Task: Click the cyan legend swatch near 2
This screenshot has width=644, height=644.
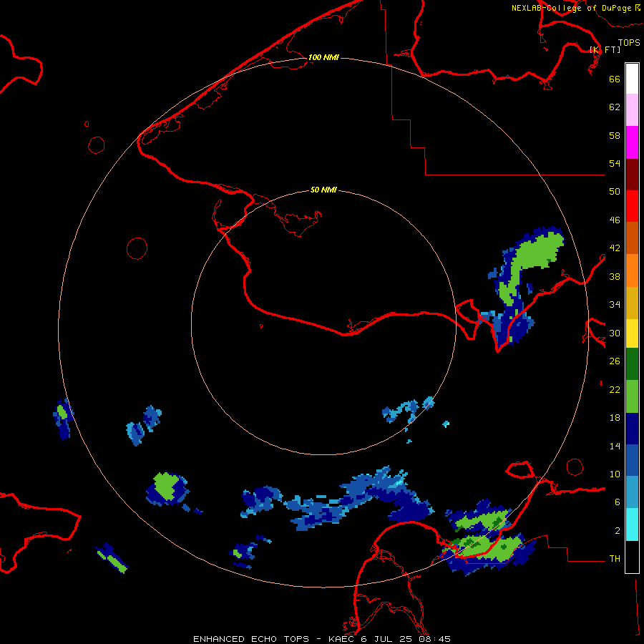Action: click(632, 525)
